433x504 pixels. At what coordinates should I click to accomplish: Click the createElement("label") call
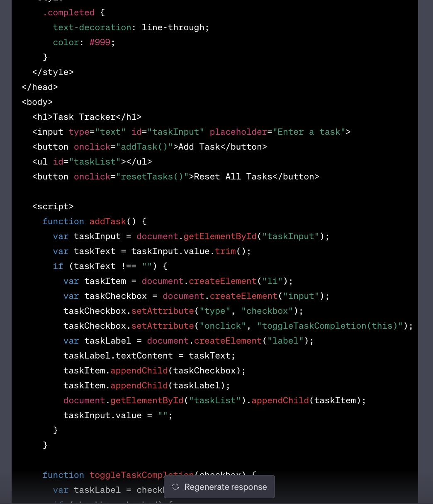pyautogui.click(x=251, y=341)
